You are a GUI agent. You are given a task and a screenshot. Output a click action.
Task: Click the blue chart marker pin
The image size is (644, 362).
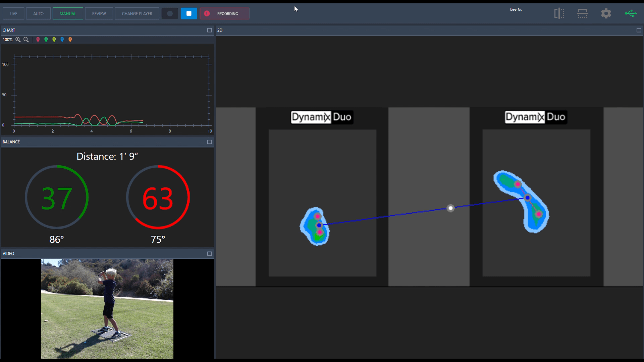pos(62,40)
